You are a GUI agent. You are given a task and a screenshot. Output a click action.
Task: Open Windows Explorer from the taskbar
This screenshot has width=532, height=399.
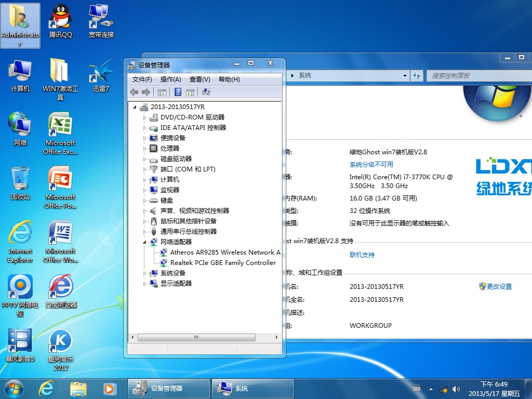tap(78, 389)
